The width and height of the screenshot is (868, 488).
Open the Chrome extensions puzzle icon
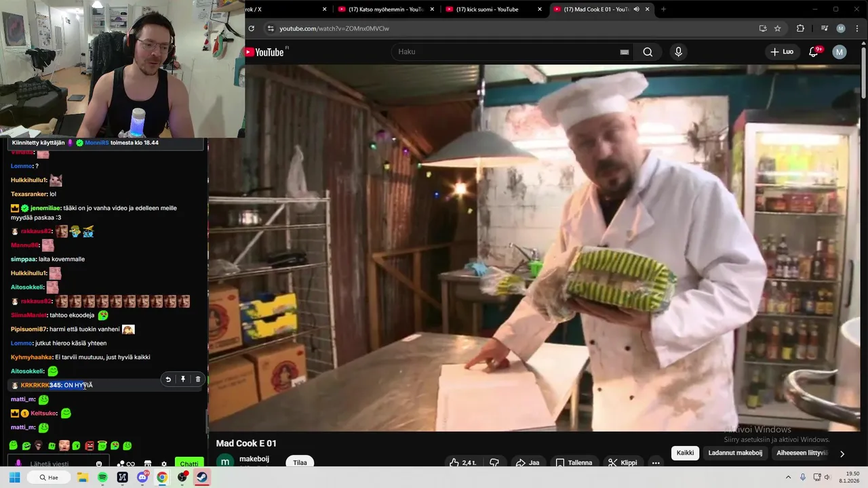(800, 28)
